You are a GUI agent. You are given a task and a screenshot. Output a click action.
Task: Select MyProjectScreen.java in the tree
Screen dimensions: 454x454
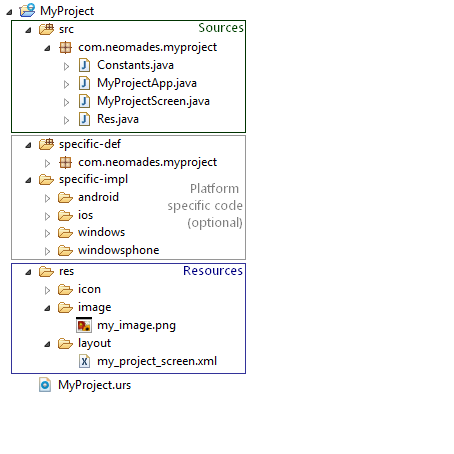point(153,101)
